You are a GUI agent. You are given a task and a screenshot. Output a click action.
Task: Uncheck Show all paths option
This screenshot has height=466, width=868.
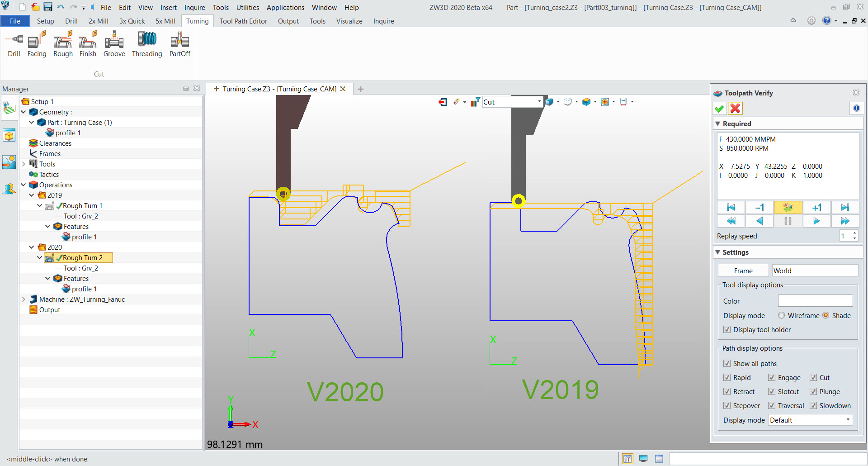(x=727, y=364)
